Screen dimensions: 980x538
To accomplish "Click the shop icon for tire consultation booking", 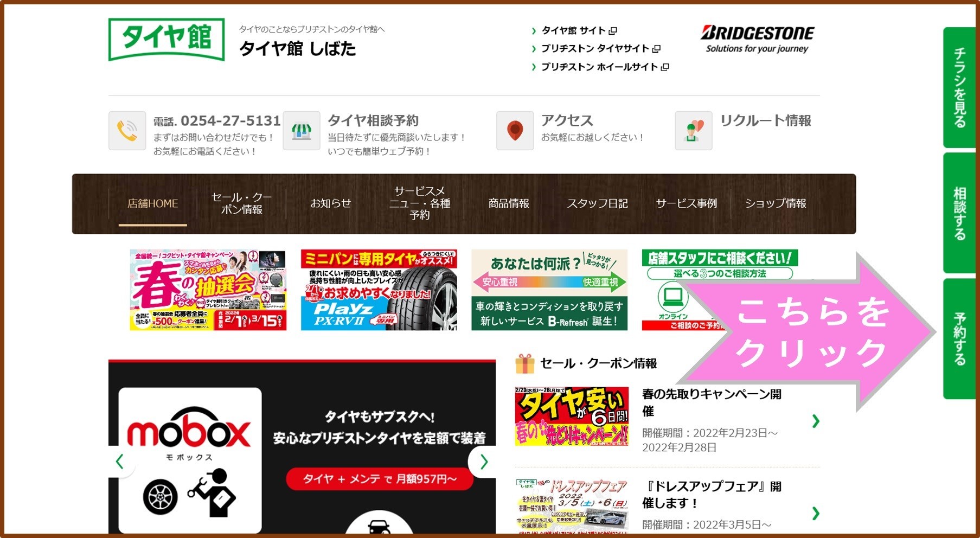I will (x=301, y=131).
